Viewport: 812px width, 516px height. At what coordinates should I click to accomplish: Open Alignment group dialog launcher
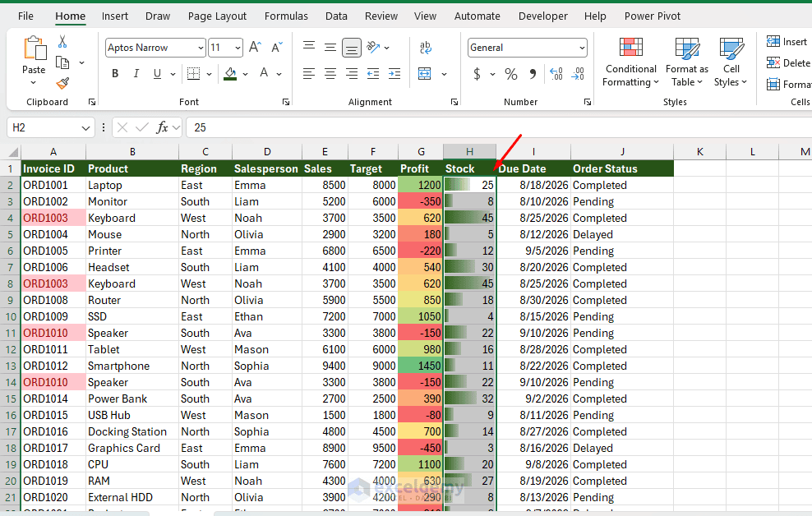(454, 102)
